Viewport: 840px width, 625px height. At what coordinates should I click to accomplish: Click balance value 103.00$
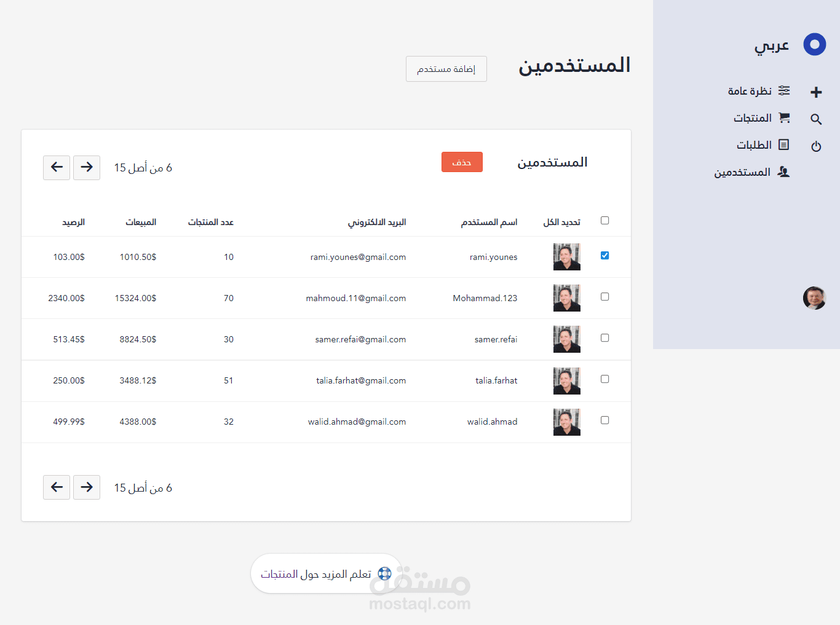tap(69, 257)
